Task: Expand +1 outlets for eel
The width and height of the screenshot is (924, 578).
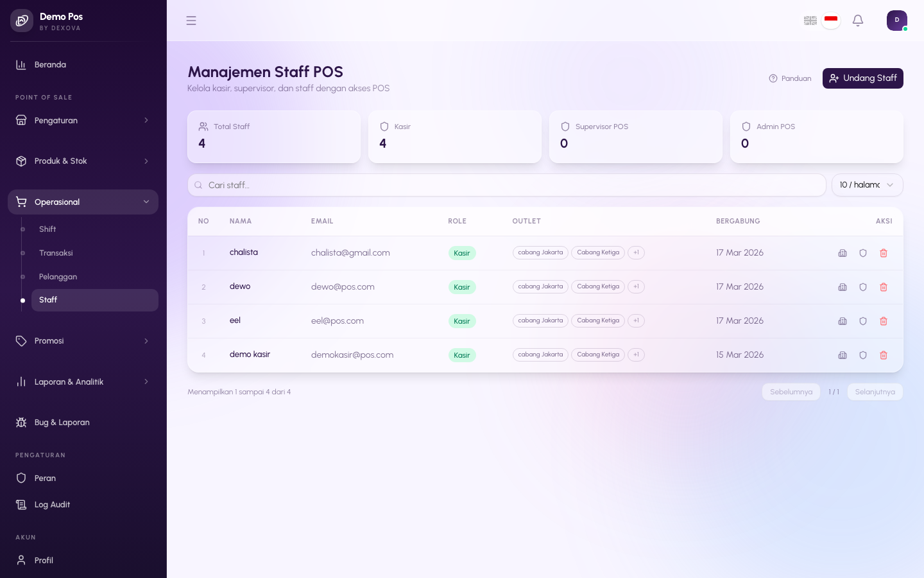Action: click(636, 320)
